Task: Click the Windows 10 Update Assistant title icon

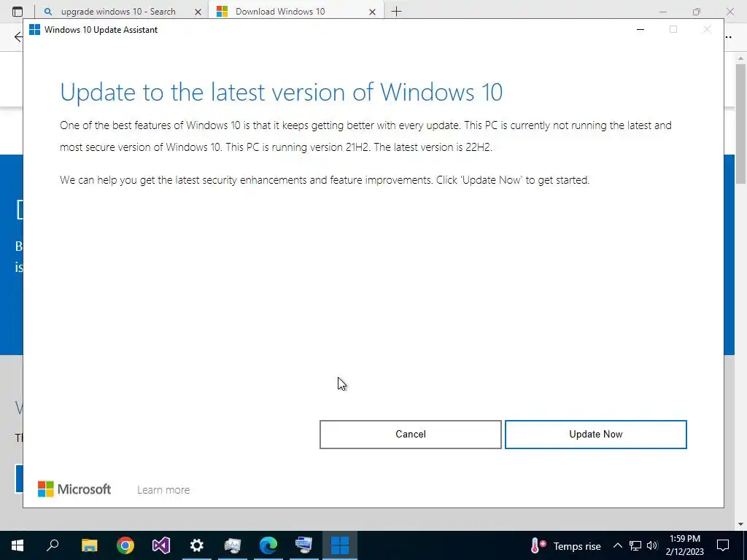Action: [x=34, y=29]
